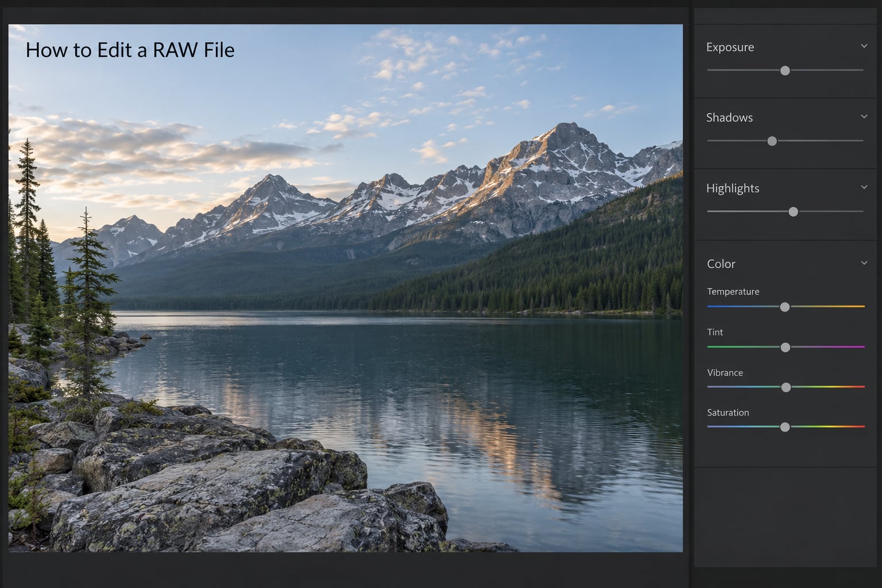The image size is (882, 588).
Task: Click the Color panel title
Action: [721, 264]
